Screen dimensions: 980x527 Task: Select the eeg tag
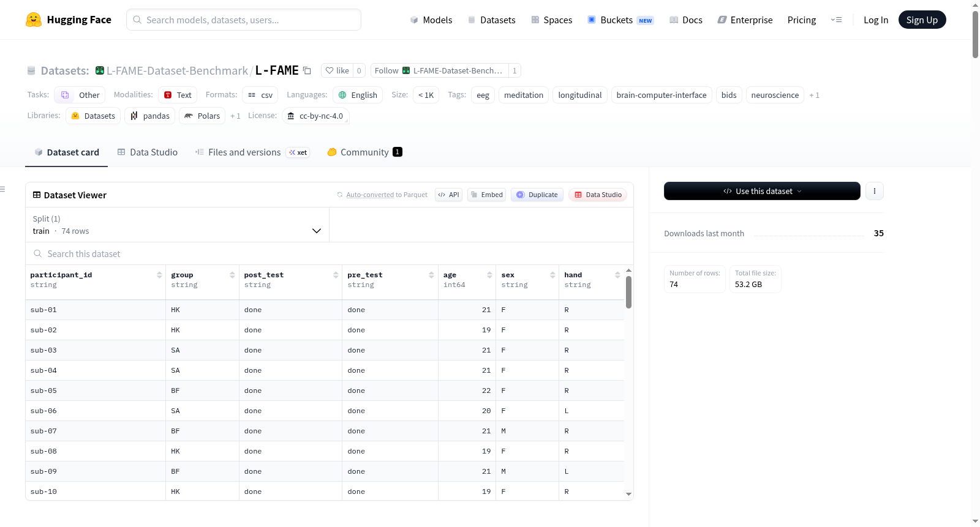point(483,95)
